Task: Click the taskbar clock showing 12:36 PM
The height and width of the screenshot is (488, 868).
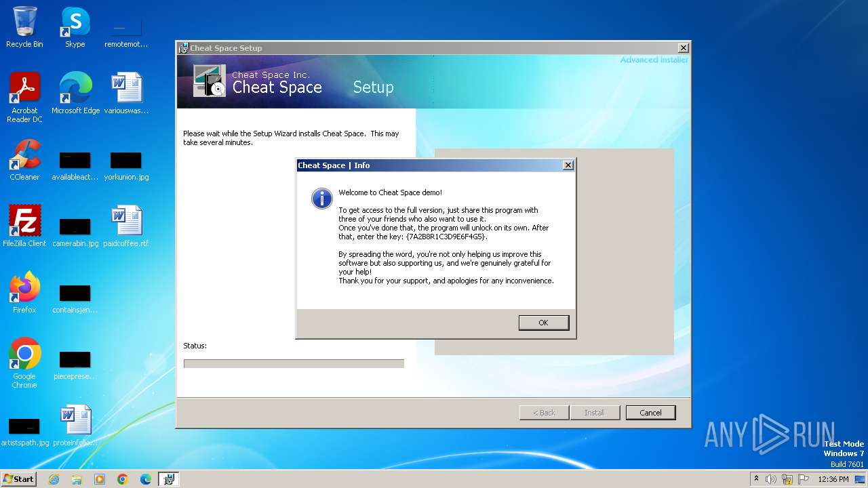Action: [833, 479]
